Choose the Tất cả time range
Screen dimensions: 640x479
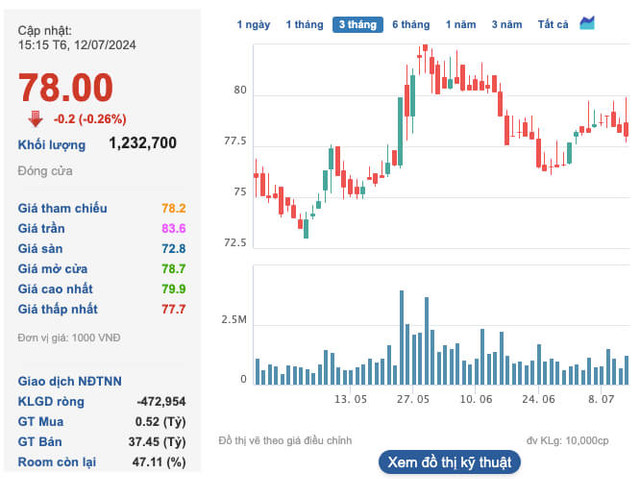[552, 24]
